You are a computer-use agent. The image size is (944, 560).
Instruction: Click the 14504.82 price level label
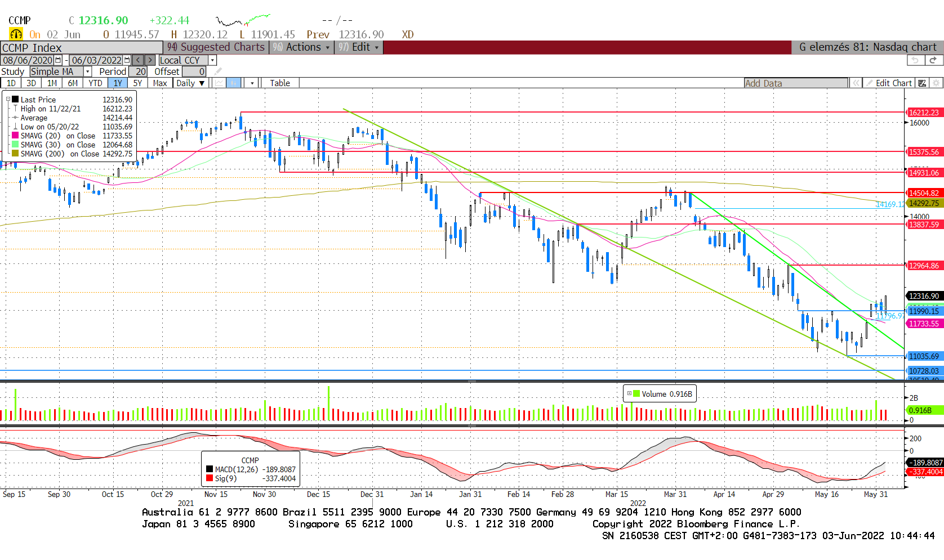(924, 193)
